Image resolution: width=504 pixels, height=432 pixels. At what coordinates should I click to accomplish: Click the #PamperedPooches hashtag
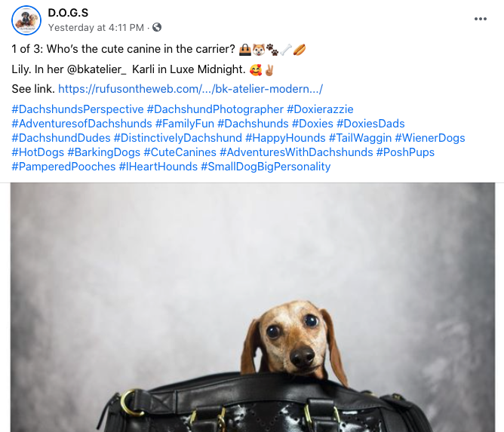(63, 167)
